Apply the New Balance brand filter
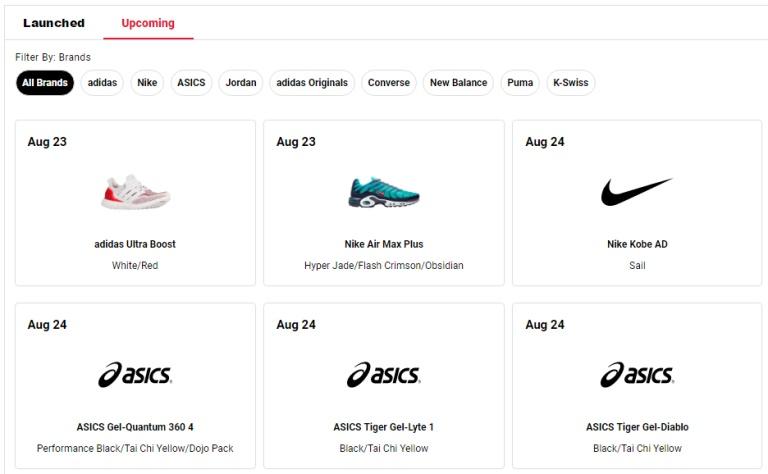Image resolution: width=768 pixels, height=474 pixels. point(458,83)
